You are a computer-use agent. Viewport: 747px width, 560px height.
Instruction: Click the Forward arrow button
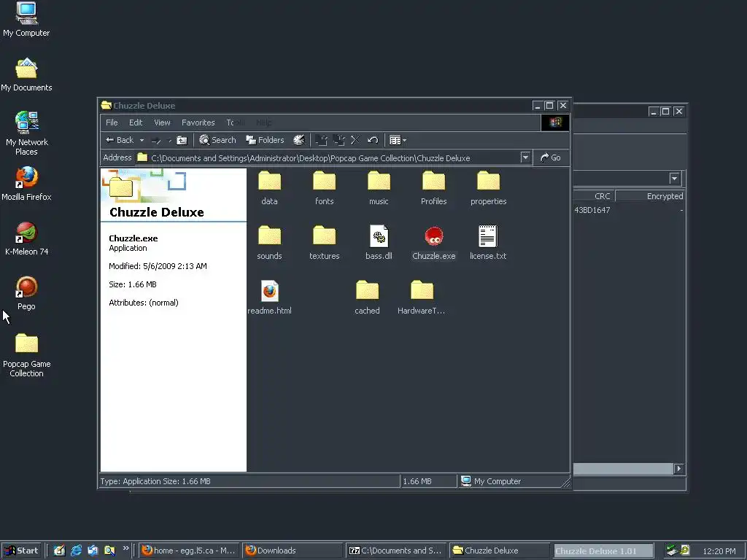156,140
